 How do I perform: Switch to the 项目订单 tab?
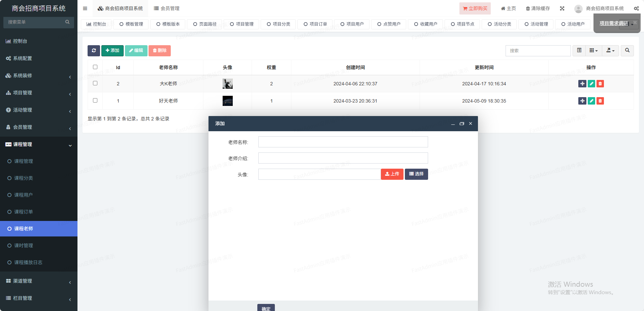click(x=315, y=24)
